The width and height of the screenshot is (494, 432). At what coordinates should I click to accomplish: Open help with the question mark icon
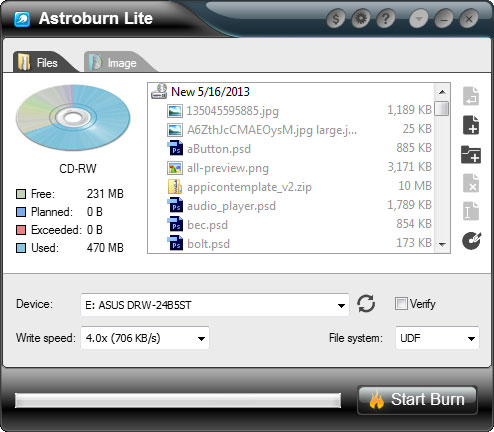point(385,19)
